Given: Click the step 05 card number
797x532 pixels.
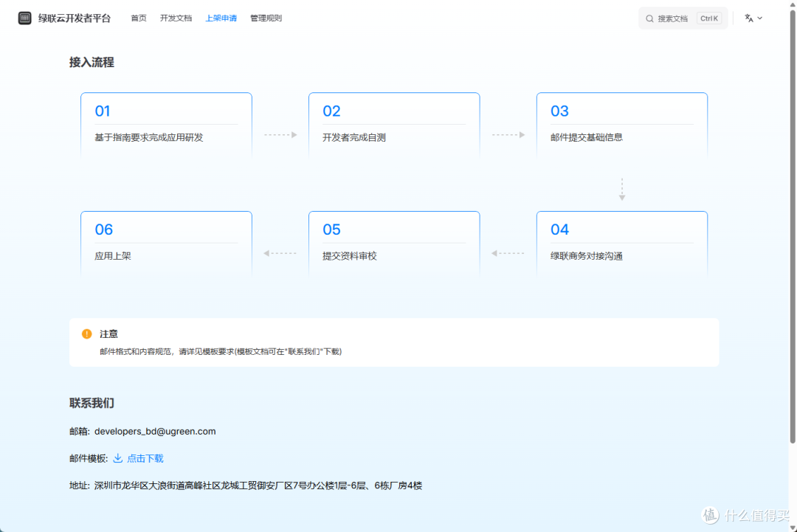Looking at the screenshot, I should click(331, 229).
